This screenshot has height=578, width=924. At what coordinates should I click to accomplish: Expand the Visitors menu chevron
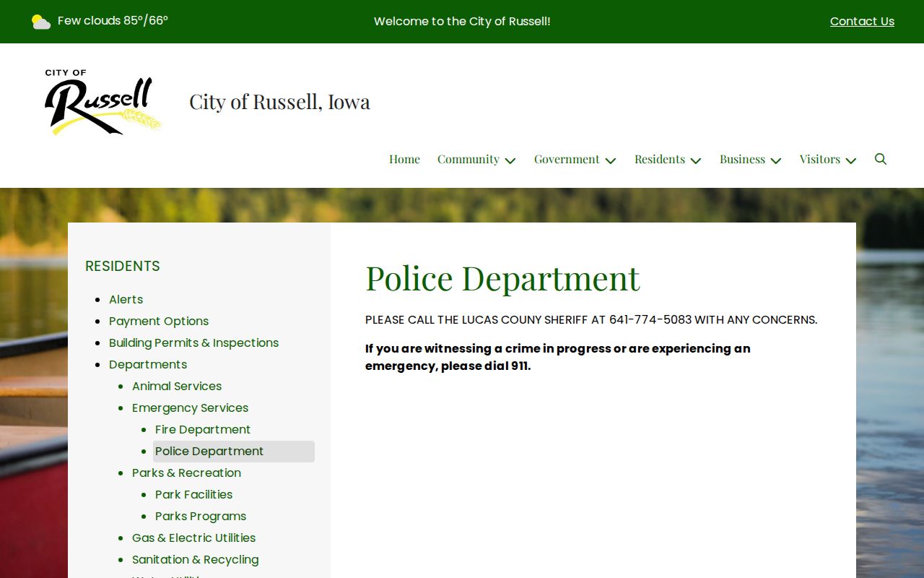pyautogui.click(x=851, y=160)
